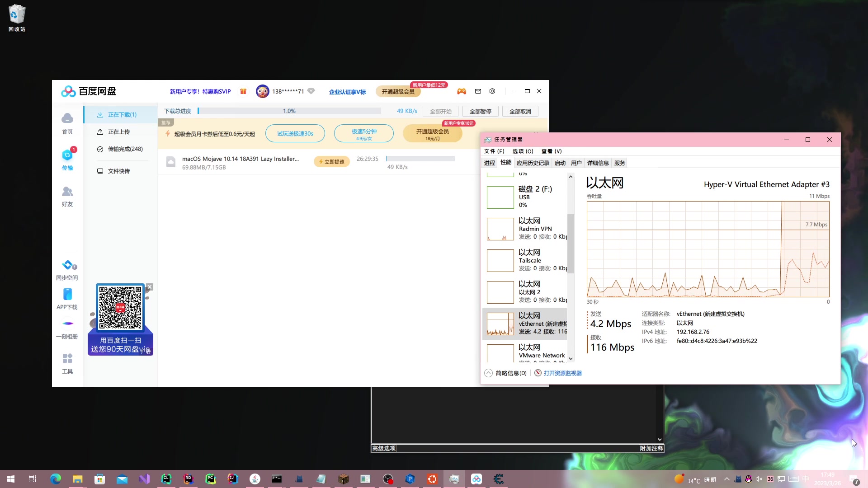Switch to the Processes tab

pyautogui.click(x=490, y=163)
